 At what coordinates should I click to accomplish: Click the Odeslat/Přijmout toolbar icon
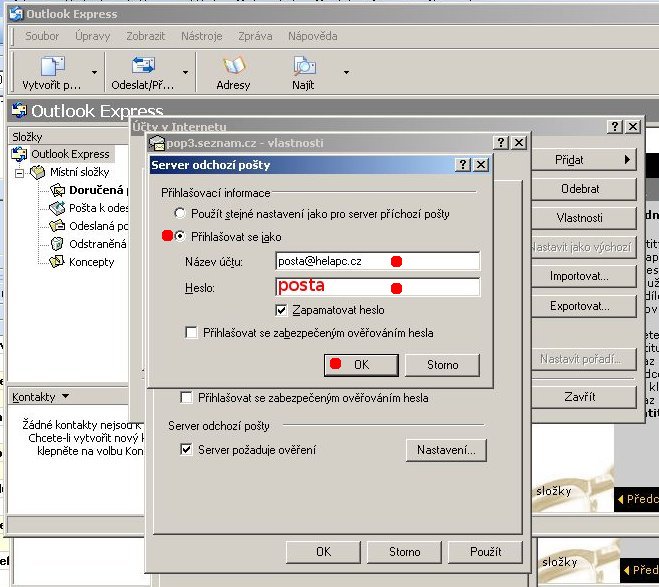pos(143,66)
